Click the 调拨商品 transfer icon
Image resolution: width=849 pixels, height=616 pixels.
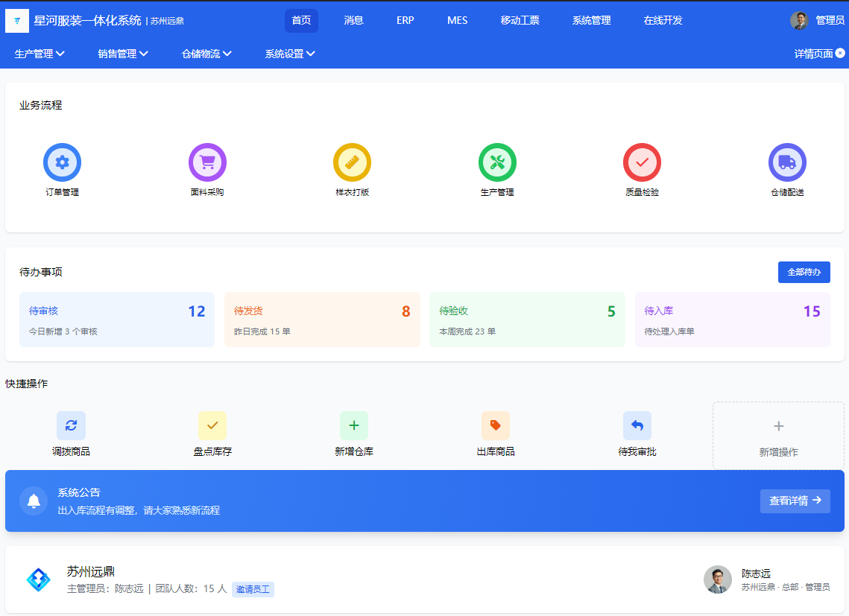coord(71,425)
